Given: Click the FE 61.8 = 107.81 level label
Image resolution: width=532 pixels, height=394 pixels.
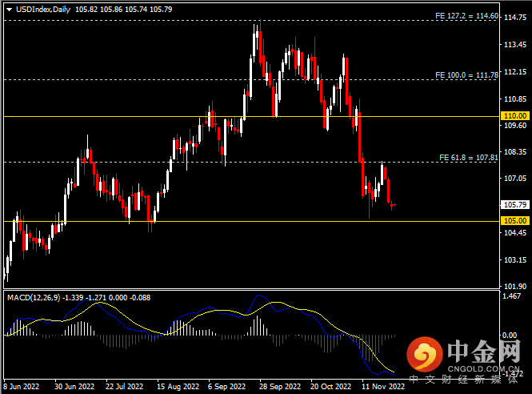Looking at the screenshot, I should click(x=469, y=157).
